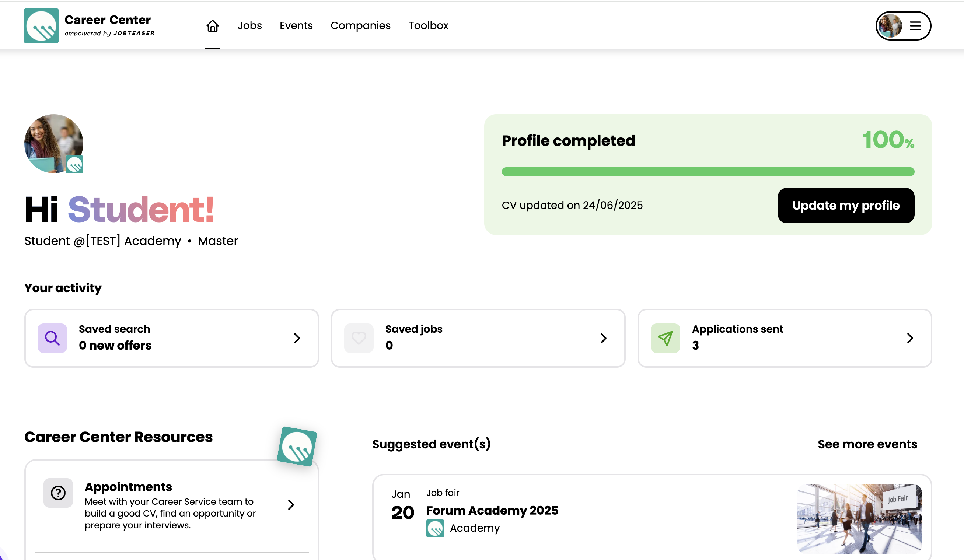Click 'CV updated on 24/06/2025' text
The image size is (964, 560).
(x=572, y=206)
